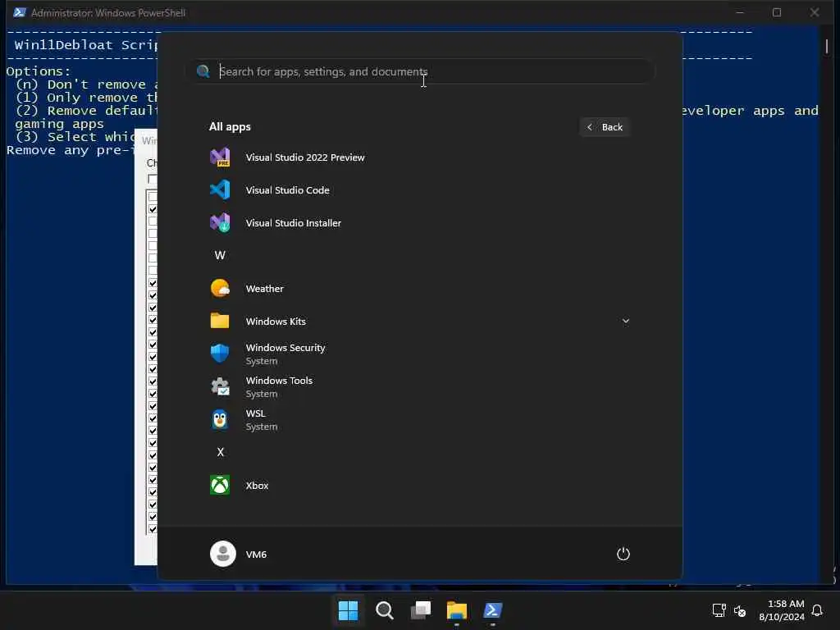Maximize the PowerShell window
The width and height of the screenshot is (840, 630).
(x=777, y=12)
